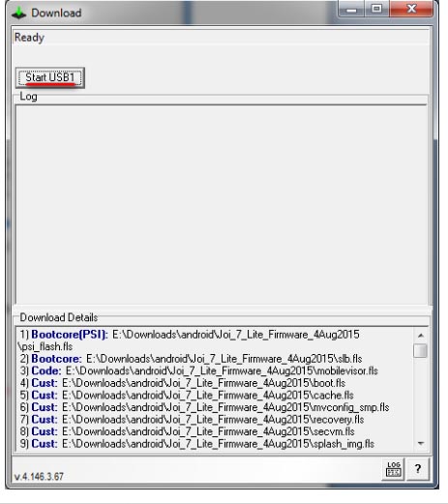This screenshot has width=448, height=504.
Task: Select the Code mobilevisor.fls entry
Action: (x=198, y=371)
